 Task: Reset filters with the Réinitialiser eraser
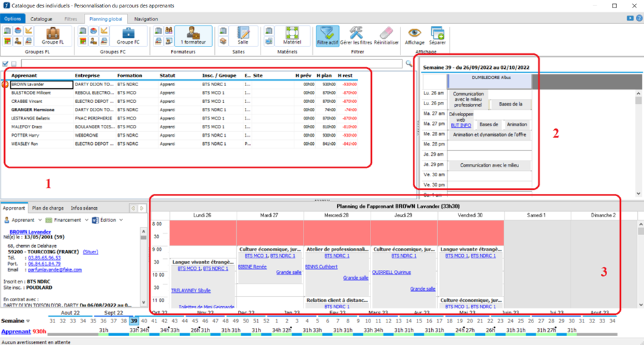[x=386, y=32]
